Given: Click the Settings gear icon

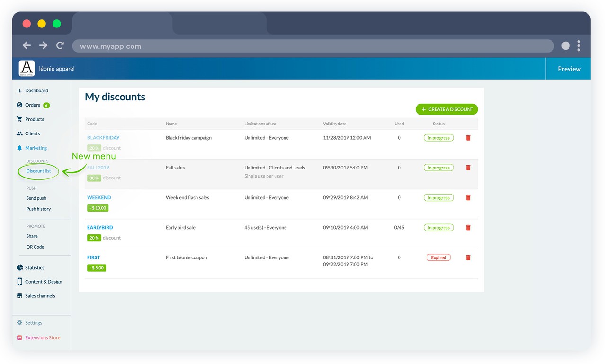Looking at the screenshot, I should coord(19,323).
